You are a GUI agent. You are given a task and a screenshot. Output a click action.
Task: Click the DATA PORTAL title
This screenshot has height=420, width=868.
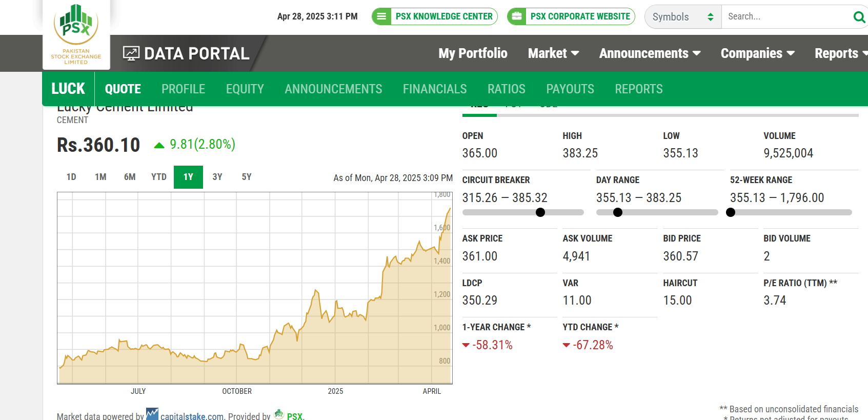coord(197,53)
